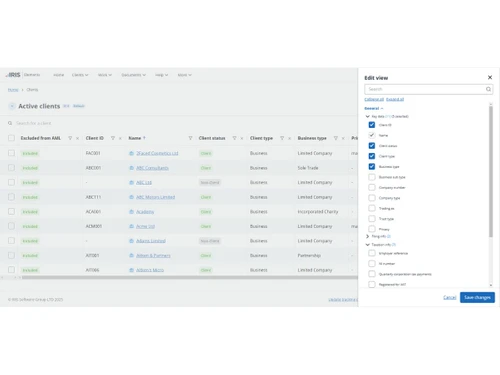Uncheck the Client status checkbox

click(x=372, y=146)
